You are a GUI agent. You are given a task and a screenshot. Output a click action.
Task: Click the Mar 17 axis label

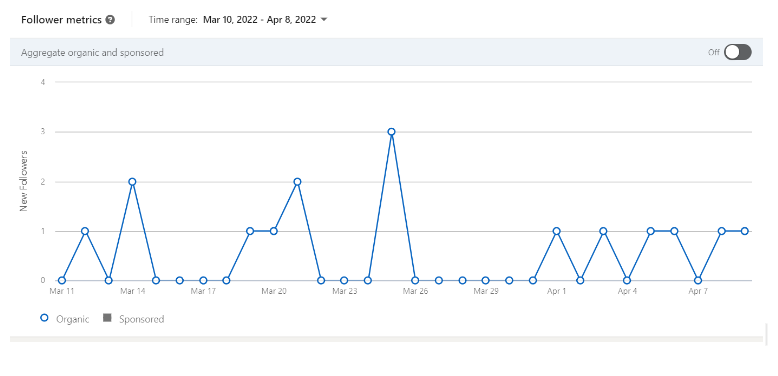point(203,291)
